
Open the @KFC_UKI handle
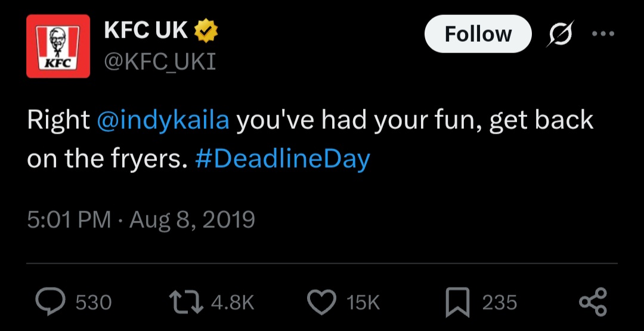click(160, 63)
